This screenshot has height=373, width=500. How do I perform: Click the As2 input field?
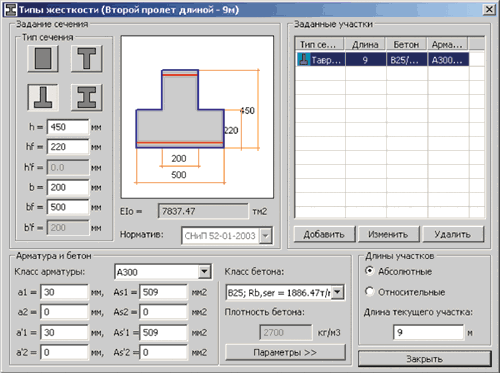coord(163,312)
